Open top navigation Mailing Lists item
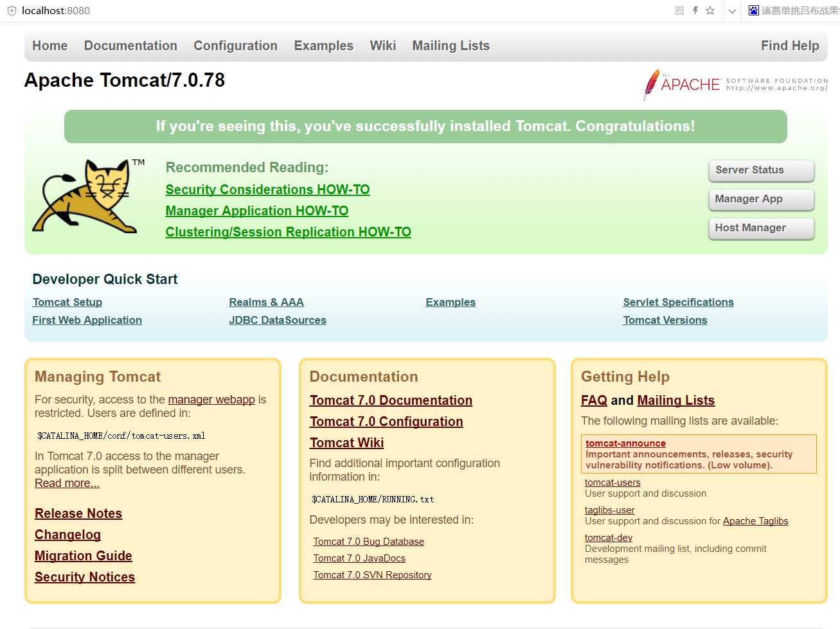This screenshot has height=629, width=840. pos(451,46)
